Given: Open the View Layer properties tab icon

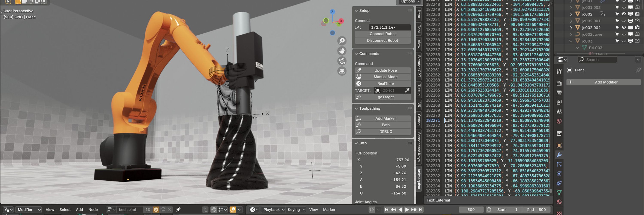Looking at the screenshot, I should (x=559, y=102).
